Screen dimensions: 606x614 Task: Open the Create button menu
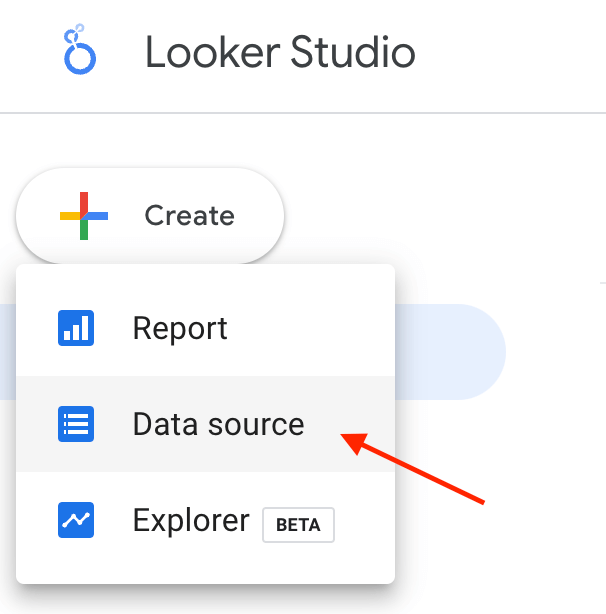pos(150,216)
